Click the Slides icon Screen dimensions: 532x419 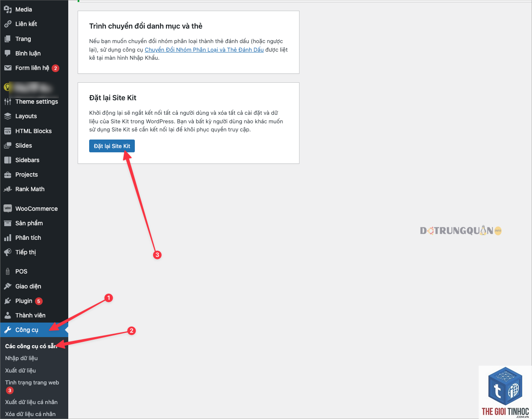point(8,145)
